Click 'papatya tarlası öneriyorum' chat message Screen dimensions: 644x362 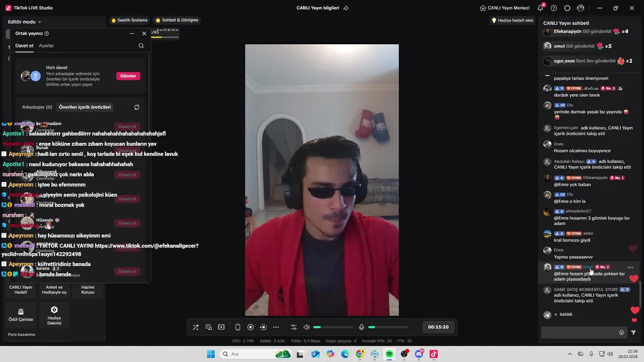click(581, 78)
